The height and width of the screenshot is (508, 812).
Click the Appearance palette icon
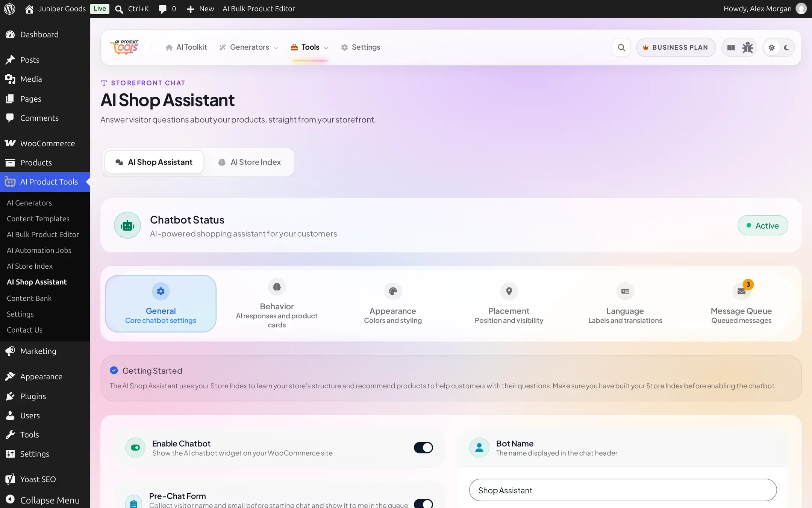(393, 291)
